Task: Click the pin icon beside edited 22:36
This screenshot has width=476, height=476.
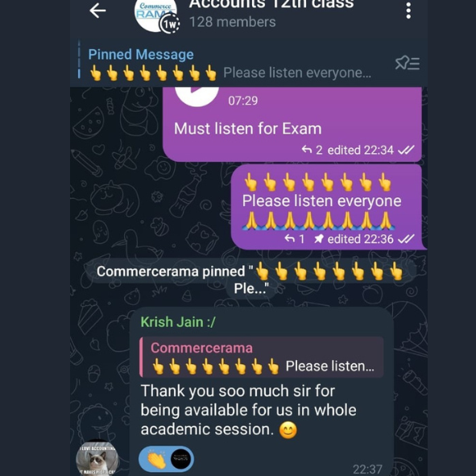Action: point(318,239)
